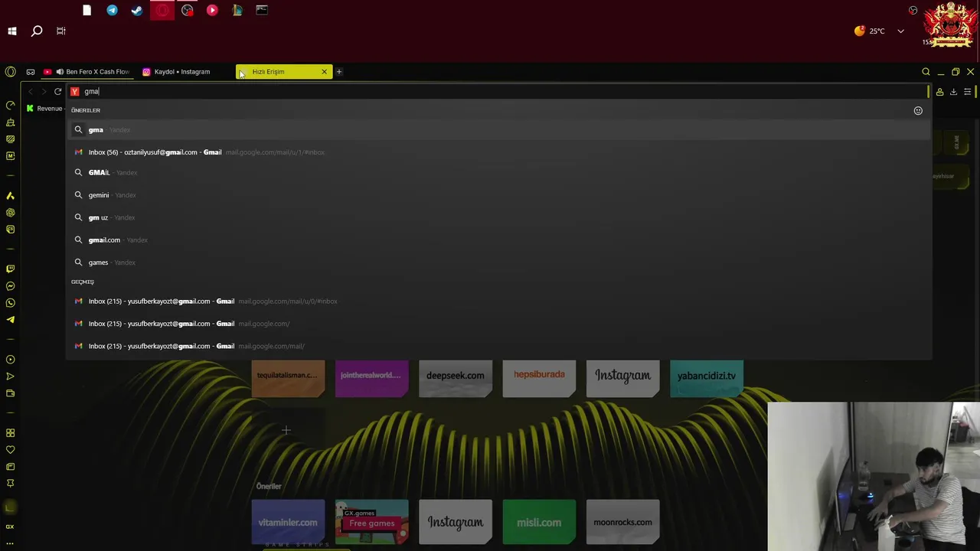Mute the Ben Fero X Cash Flow tab audio

coord(59,72)
